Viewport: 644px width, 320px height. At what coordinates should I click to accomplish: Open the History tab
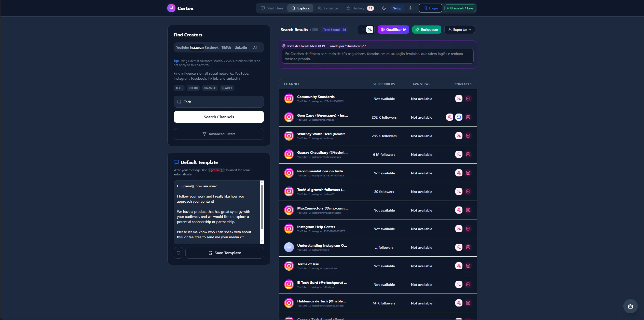360,8
